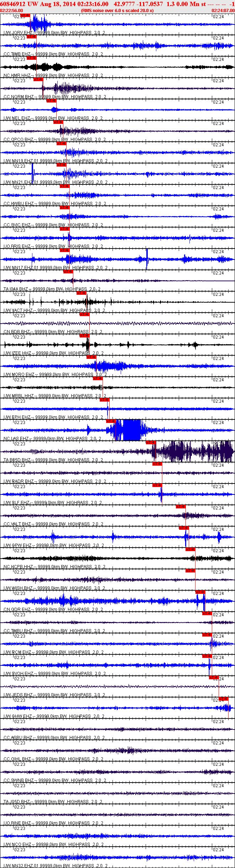Click the red pick marker on NEL trace
Viewport: 235px width, 868px height.
52,101
